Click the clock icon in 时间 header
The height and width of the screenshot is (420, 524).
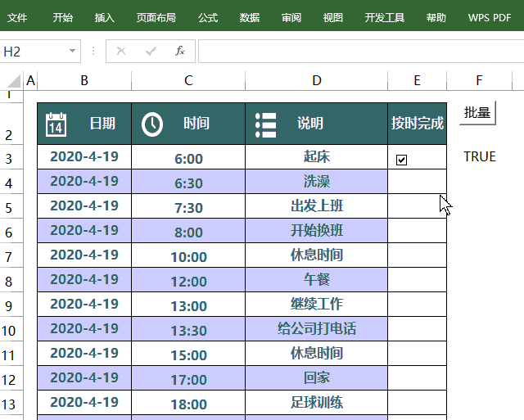[152, 124]
